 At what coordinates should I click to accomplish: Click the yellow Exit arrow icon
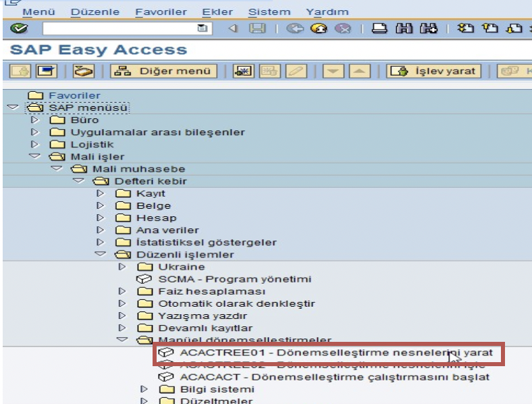(x=319, y=28)
